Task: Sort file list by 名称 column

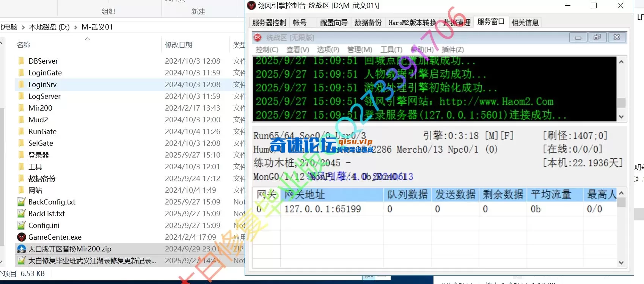Action: tap(24, 45)
